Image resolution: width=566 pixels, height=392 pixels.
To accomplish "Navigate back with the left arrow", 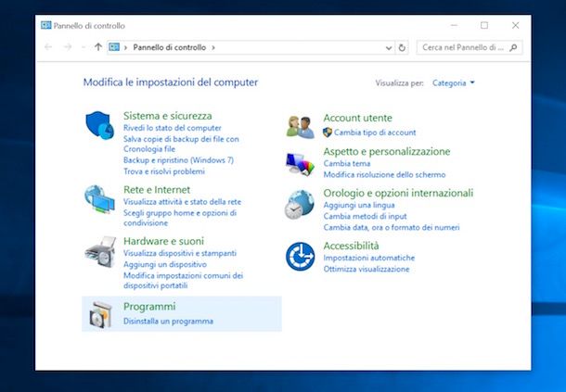I will click(48, 47).
